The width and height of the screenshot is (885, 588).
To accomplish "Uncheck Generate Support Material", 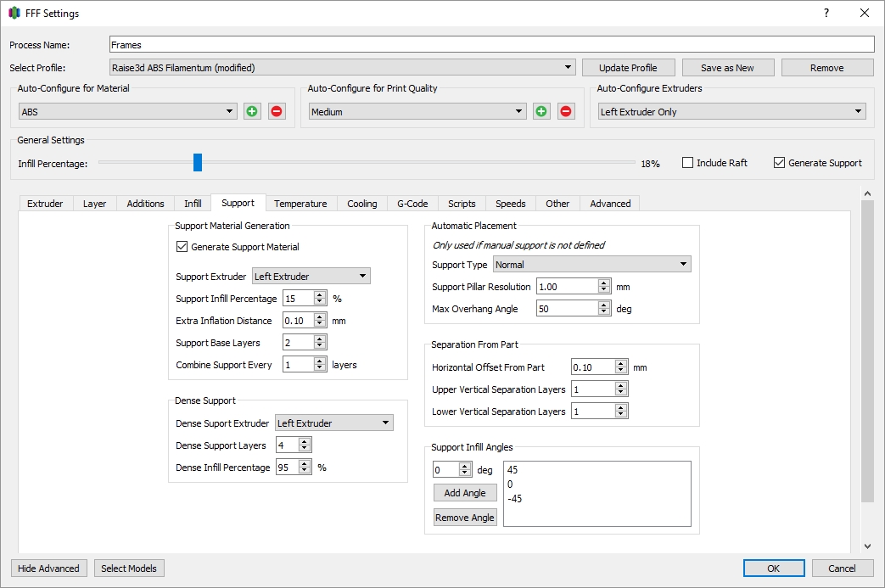I will tap(182, 247).
